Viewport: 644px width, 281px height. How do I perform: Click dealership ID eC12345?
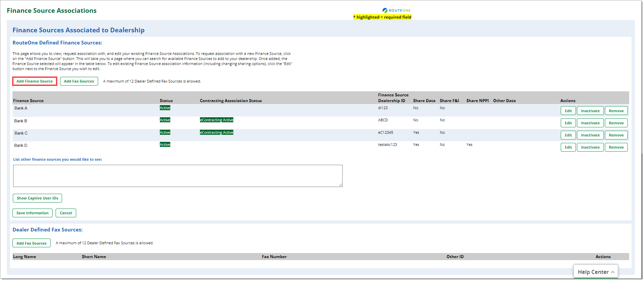coord(385,132)
